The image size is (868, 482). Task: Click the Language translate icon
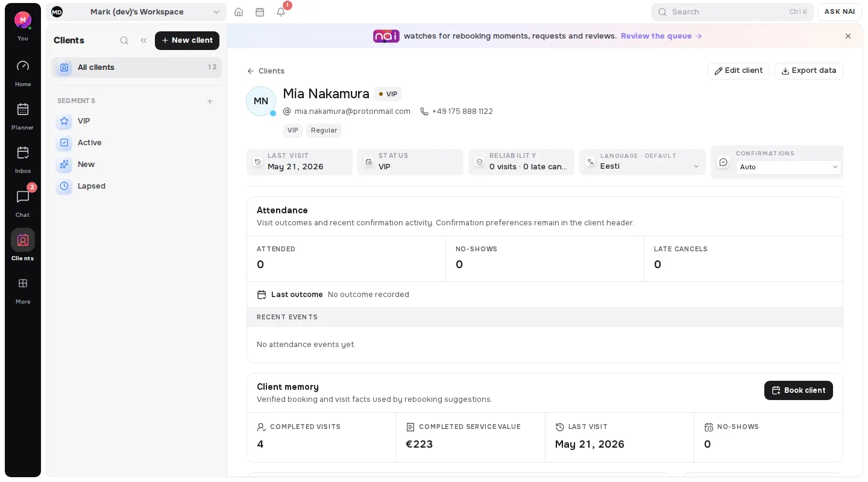tap(591, 161)
